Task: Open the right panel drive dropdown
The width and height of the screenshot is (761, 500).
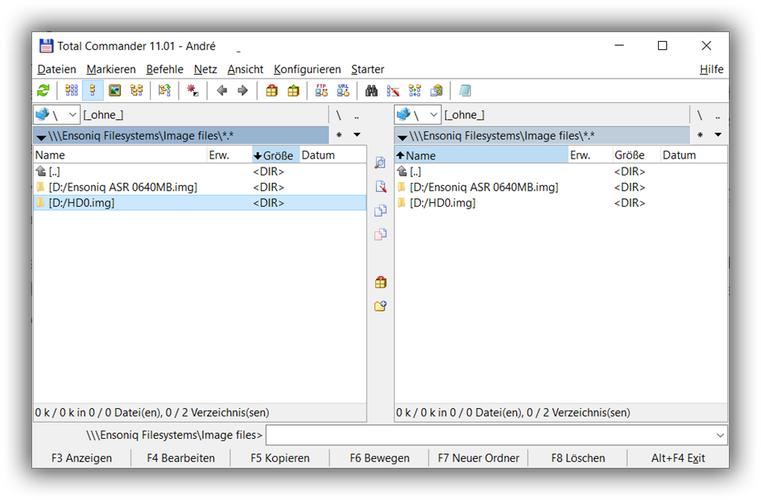Action: tap(418, 115)
